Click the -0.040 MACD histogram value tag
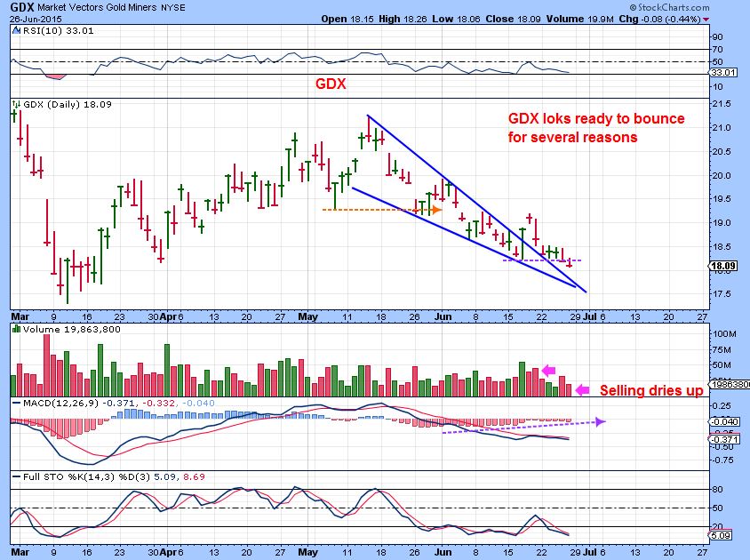 [x=724, y=421]
